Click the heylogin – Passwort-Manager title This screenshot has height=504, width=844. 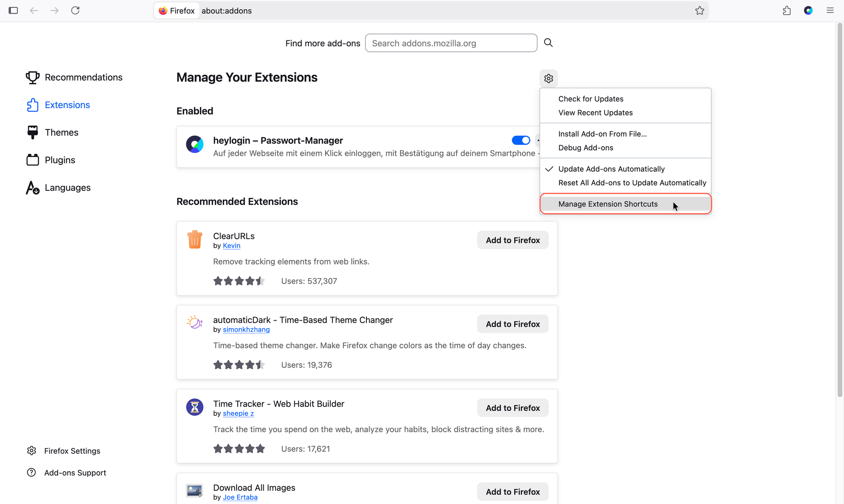[x=278, y=141]
